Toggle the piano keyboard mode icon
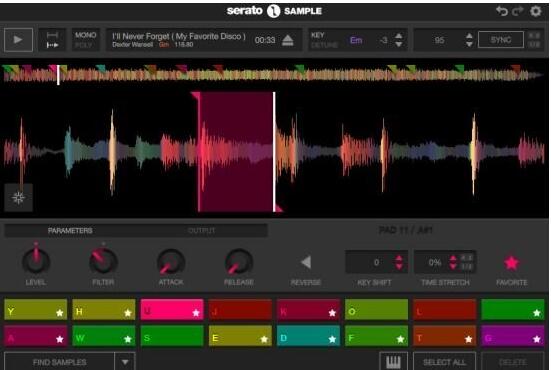Viewport: 551px width, 370px height. pyautogui.click(x=393, y=362)
